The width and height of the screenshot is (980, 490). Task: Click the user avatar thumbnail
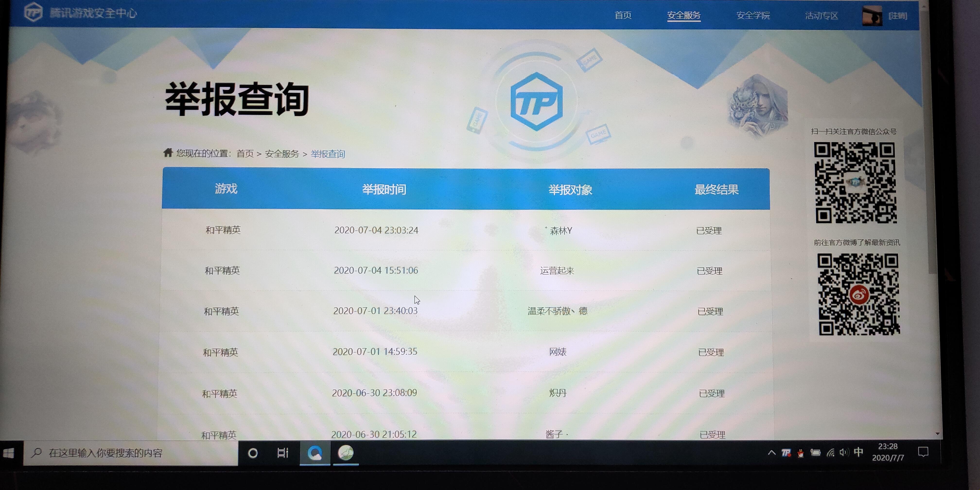coord(872,16)
